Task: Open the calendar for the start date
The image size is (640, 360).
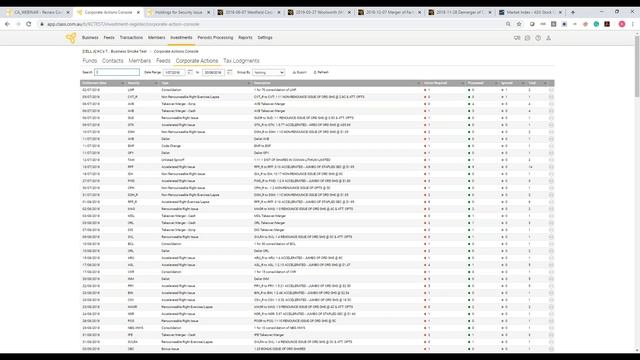Action: coord(190,72)
